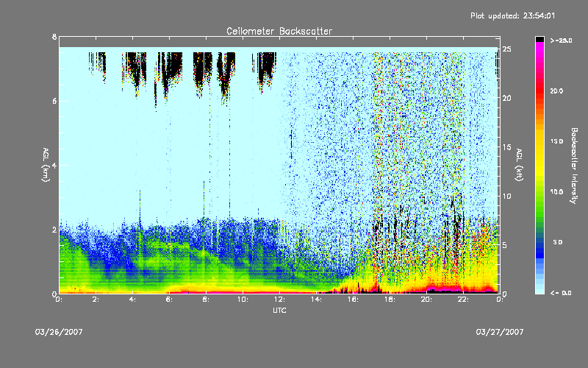
Task: Click the 'AGL (km)' left axis label
Action: (x=46, y=165)
